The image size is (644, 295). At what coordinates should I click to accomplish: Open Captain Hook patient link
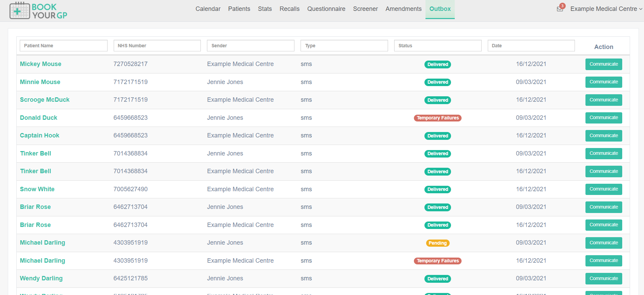39,135
